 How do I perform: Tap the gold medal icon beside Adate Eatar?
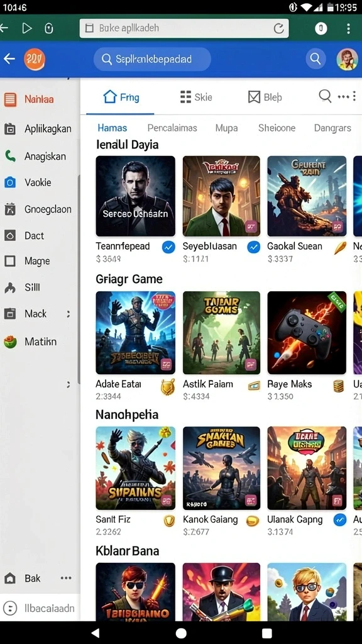click(168, 387)
